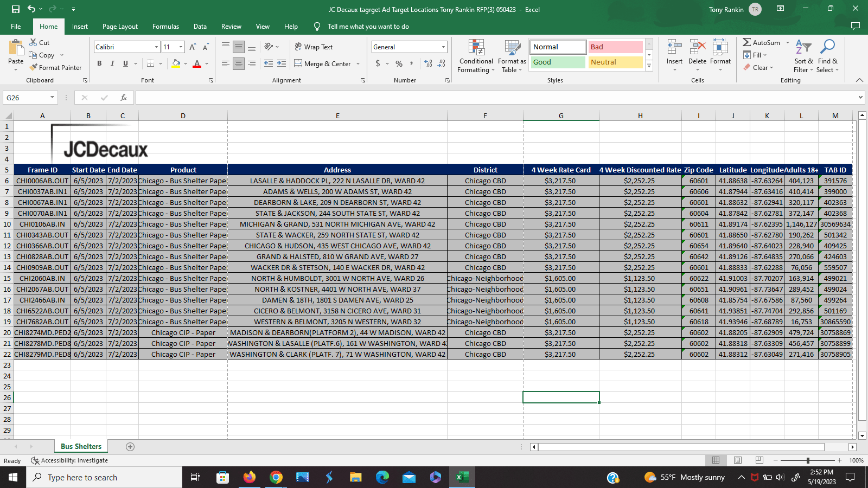Apply Comma Style format
This screenshot has height=488, width=868.
tap(412, 63)
